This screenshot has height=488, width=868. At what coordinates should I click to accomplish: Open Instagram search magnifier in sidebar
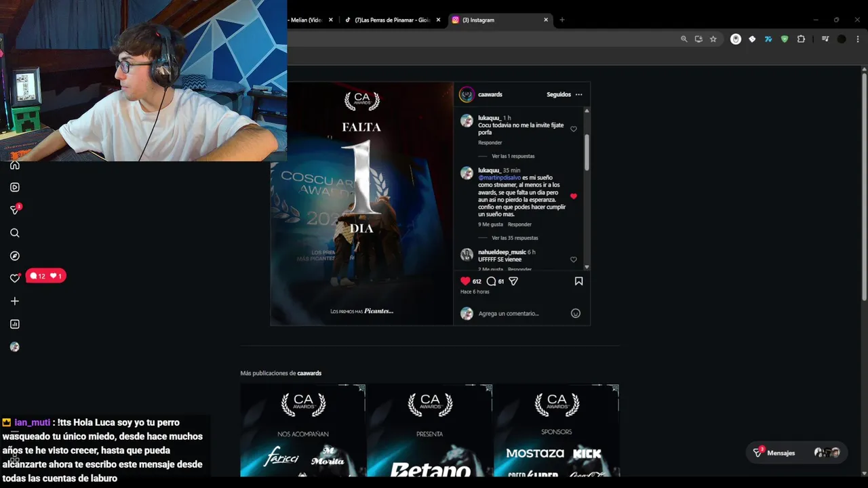click(15, 233)
